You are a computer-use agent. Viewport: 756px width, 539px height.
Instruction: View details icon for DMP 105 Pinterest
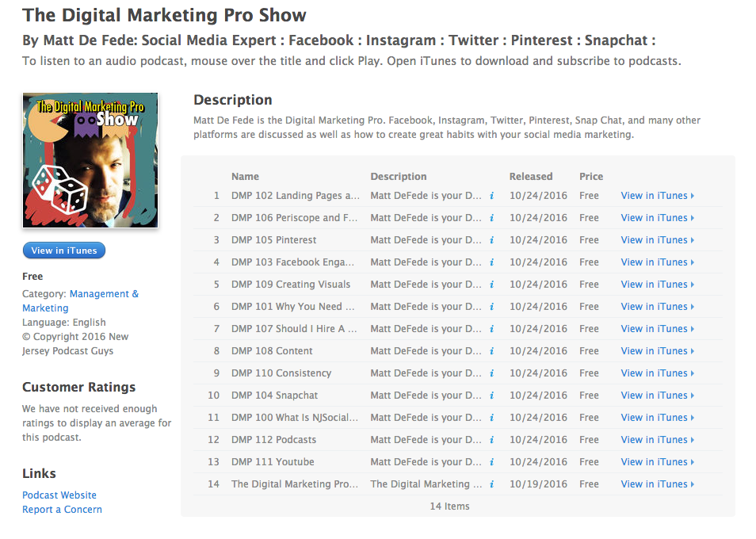[491, 239]
